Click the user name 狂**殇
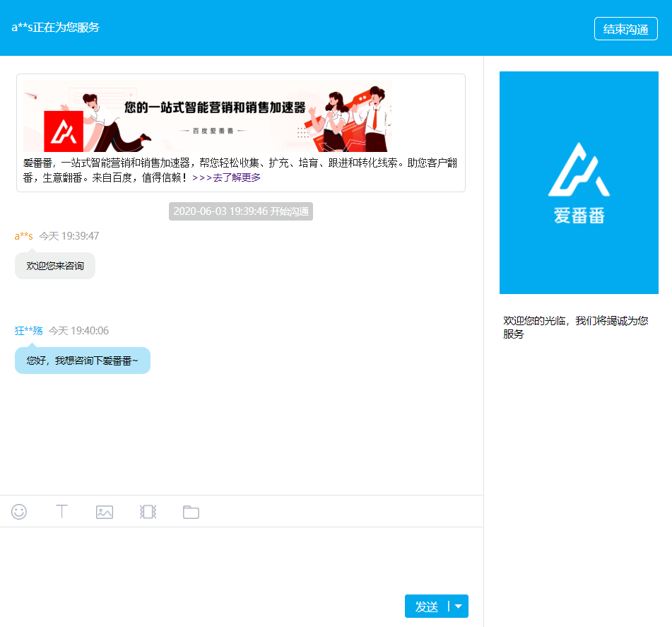The image size is (672, 627). [x=29, y=331]
